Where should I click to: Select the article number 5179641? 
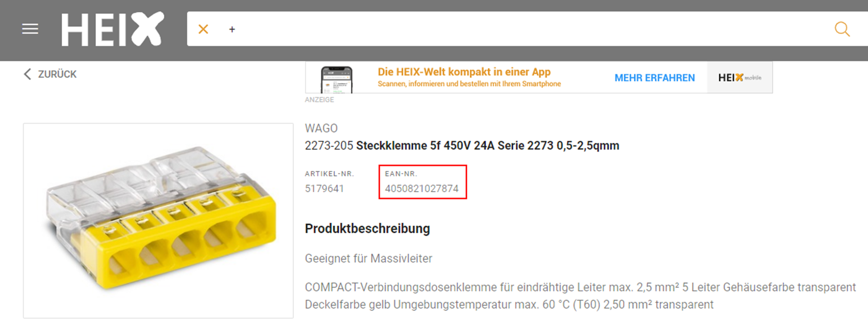coord(324,189)
